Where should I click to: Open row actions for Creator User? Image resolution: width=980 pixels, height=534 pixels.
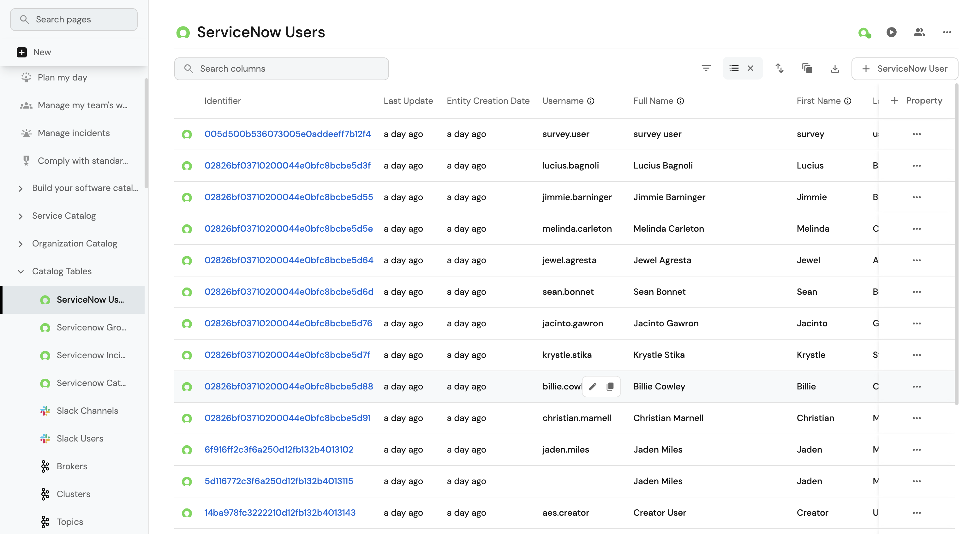[x=917, y=513]
